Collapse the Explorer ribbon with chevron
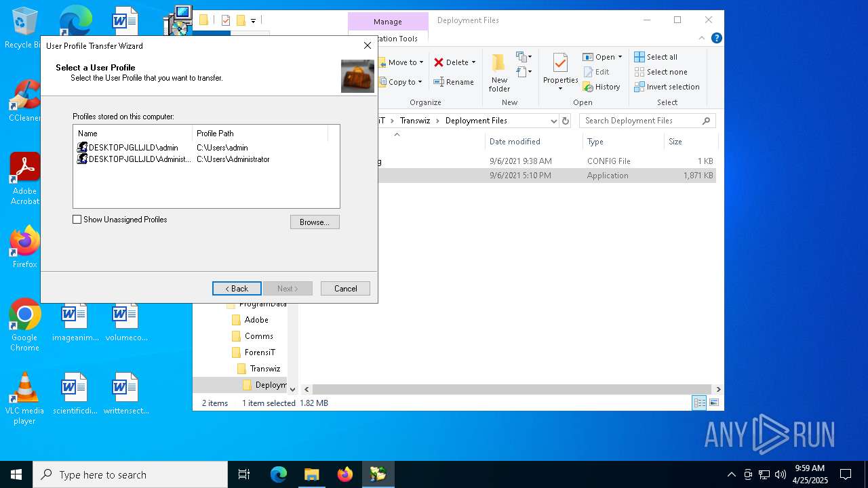The height and width of the screenshot is (488, 868). pyautogui.click(x=703, y=38)
